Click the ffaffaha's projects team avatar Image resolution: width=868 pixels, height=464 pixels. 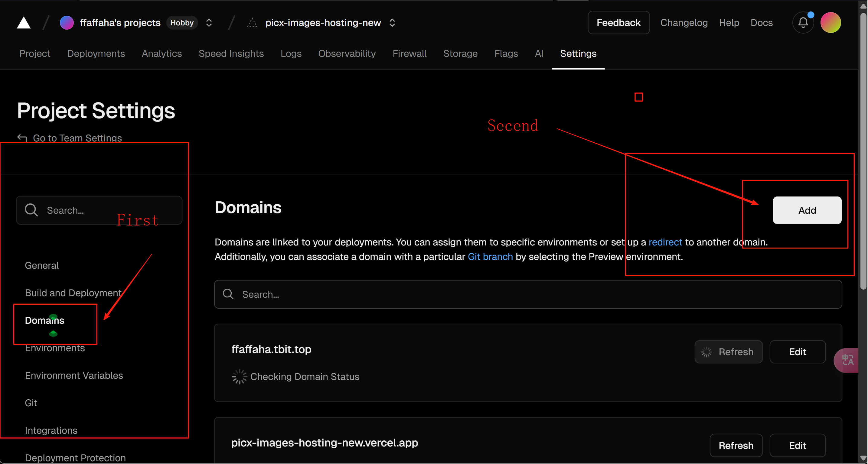[x=66, y=23]
